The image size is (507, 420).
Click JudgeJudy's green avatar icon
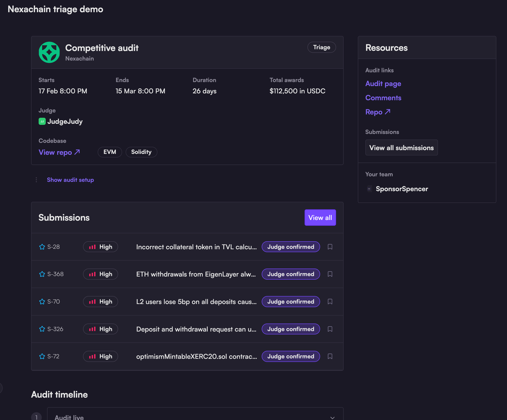(x=42, y=121)
